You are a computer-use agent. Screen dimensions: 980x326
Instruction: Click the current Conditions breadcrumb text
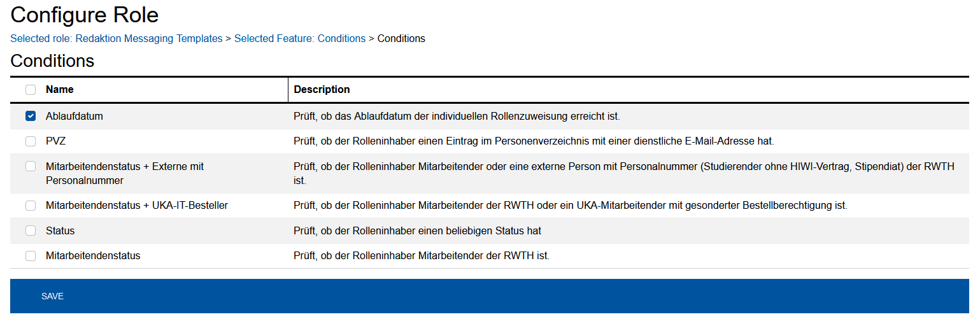(x=401, y=39)
